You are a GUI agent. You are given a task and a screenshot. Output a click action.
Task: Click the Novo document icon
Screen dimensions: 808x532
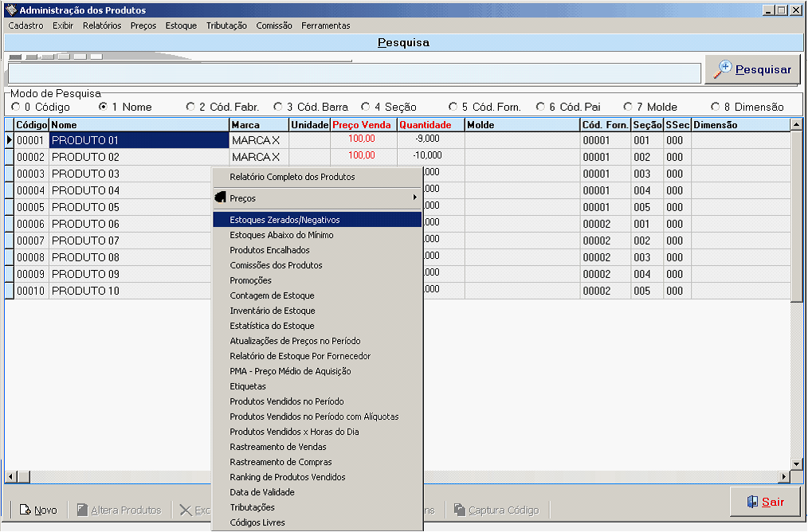click(x=25, y=510)
